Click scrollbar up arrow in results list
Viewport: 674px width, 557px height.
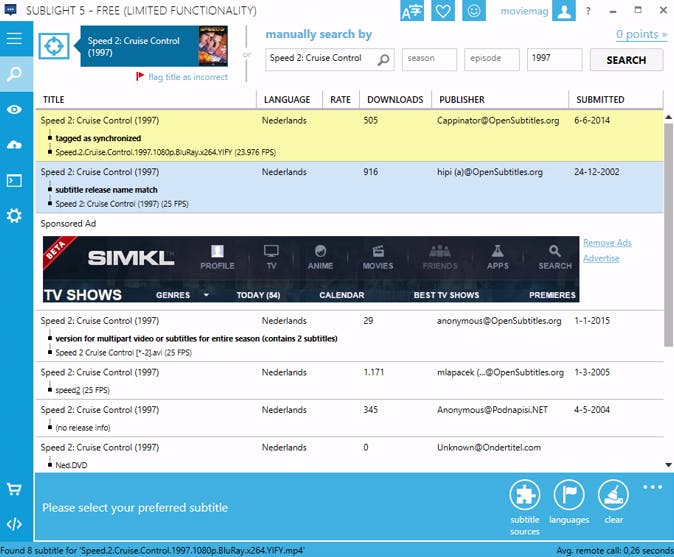(x=668, y=116)
